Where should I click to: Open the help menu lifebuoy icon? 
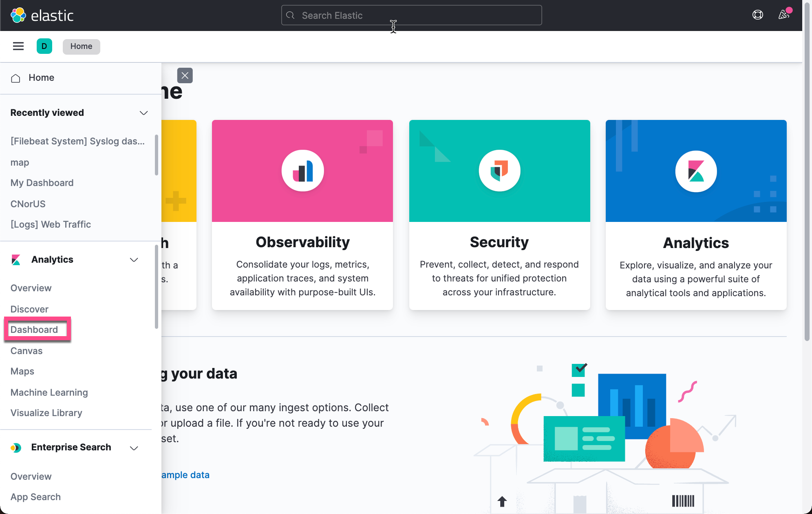click(x=757, y=15)
